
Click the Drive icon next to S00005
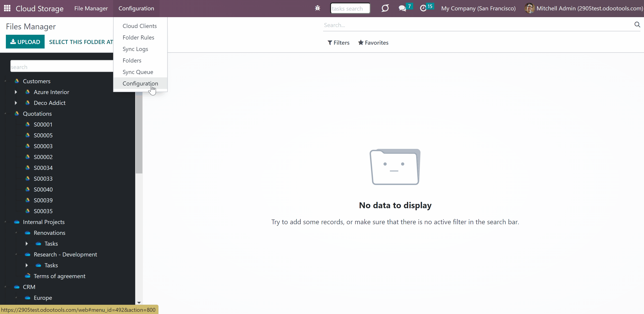[x=27, y=135]
